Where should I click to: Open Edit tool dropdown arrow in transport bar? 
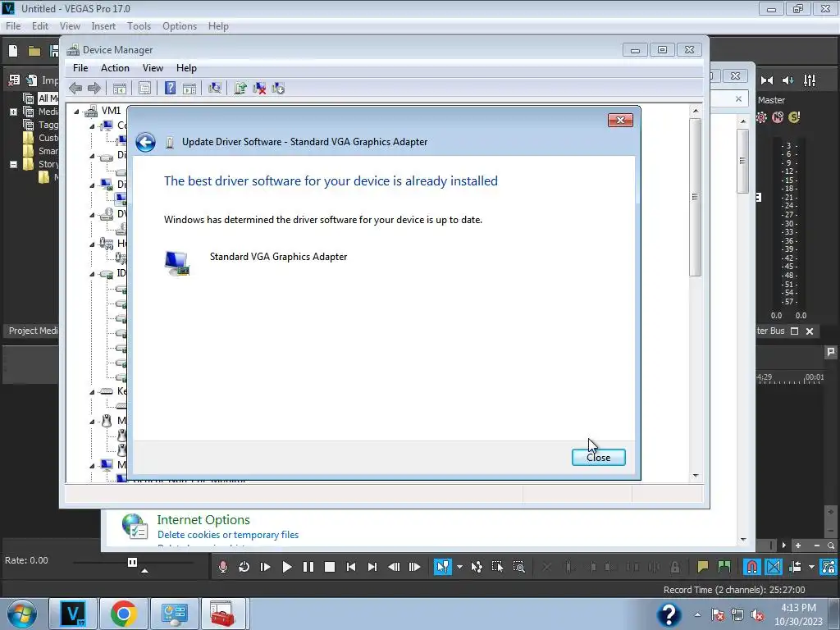coord(459,567)
